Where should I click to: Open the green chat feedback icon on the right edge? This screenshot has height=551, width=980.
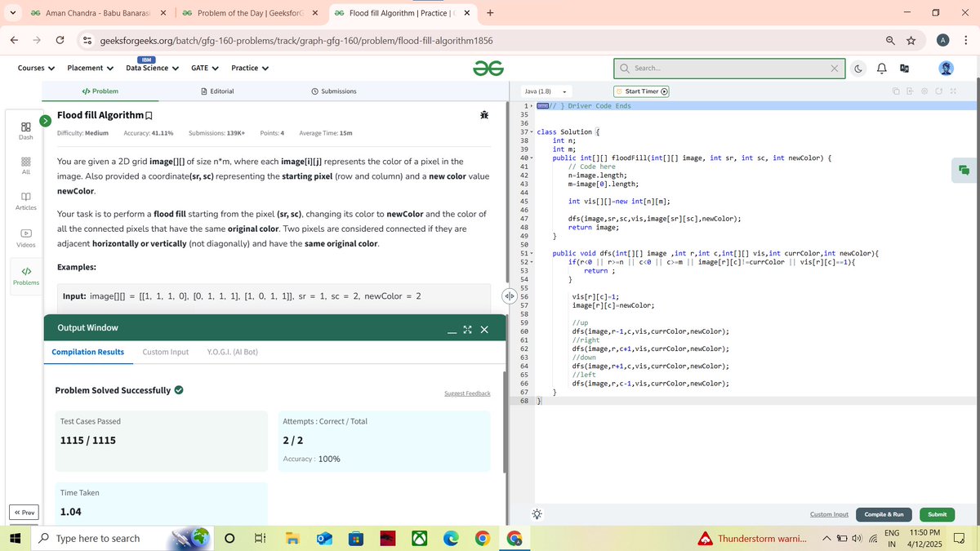pyautogui.click(x=964, y=169)
